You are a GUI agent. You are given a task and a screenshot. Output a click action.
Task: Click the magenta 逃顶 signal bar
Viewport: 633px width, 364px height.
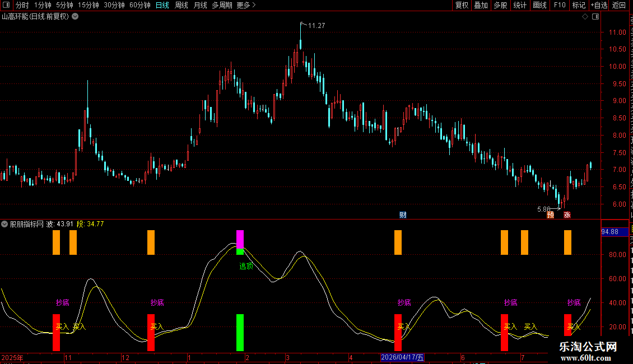click(240, 239)
